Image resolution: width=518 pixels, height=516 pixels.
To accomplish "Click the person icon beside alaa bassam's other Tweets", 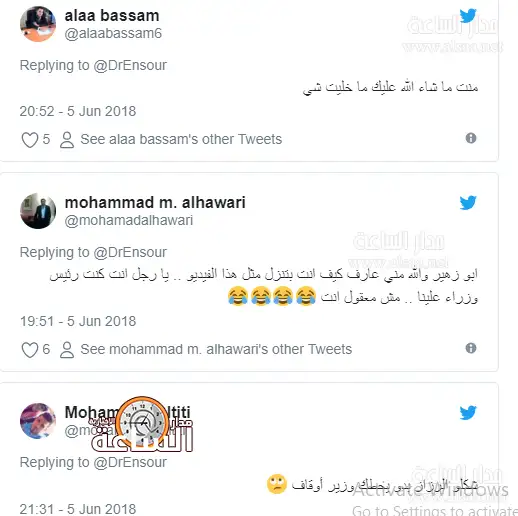I will point(67,140).
